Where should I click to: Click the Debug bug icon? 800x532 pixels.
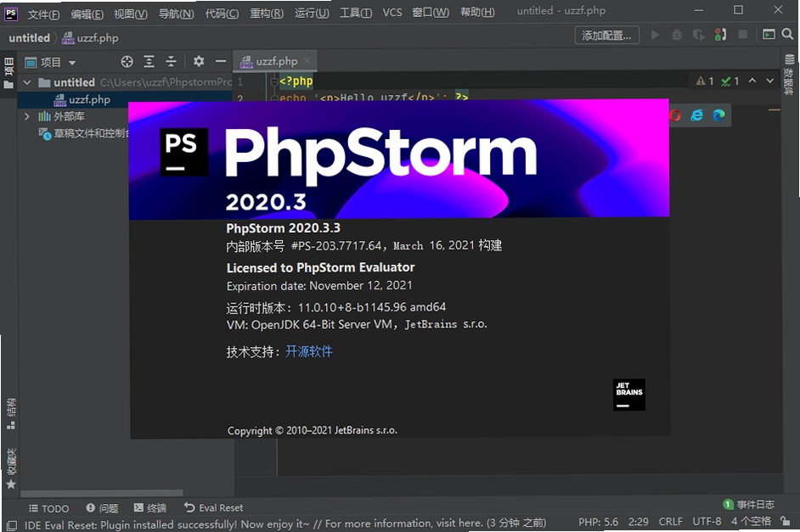coord(677,35)
